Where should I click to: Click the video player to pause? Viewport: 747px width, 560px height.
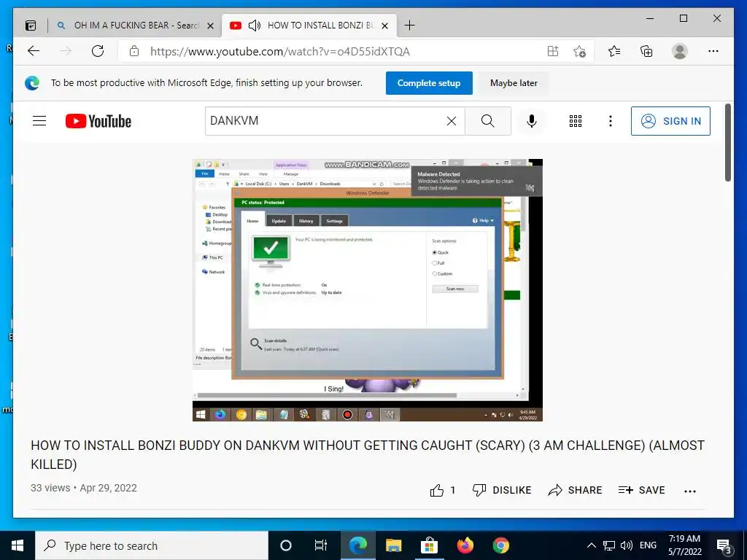[368, 290]
